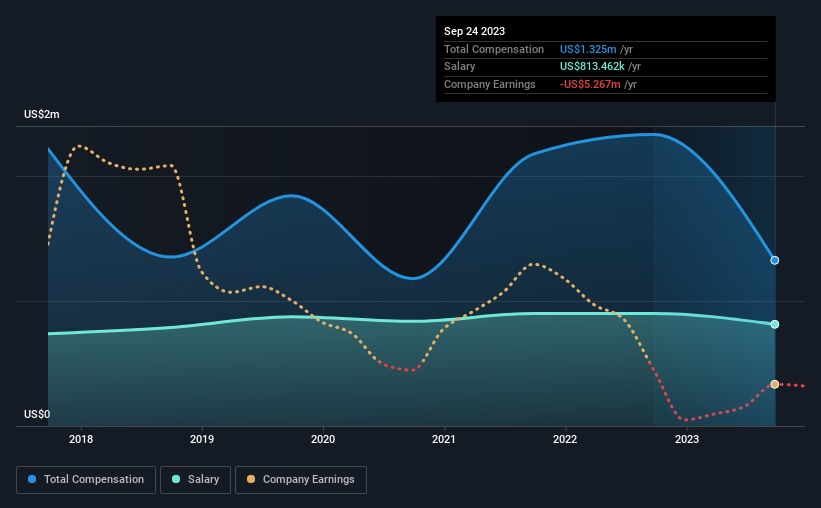The image size is (821, 508).
Task: Click the US$2m y-axis label
Action: 42,114
